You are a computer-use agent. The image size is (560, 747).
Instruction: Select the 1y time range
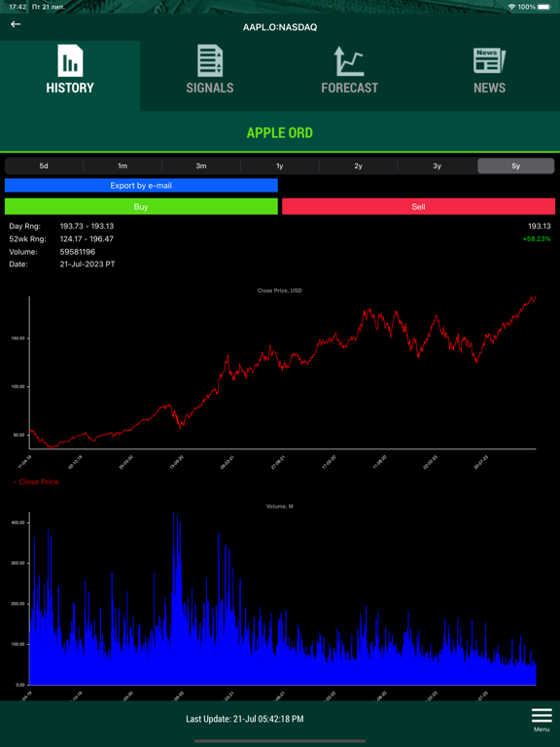(280, 165)
